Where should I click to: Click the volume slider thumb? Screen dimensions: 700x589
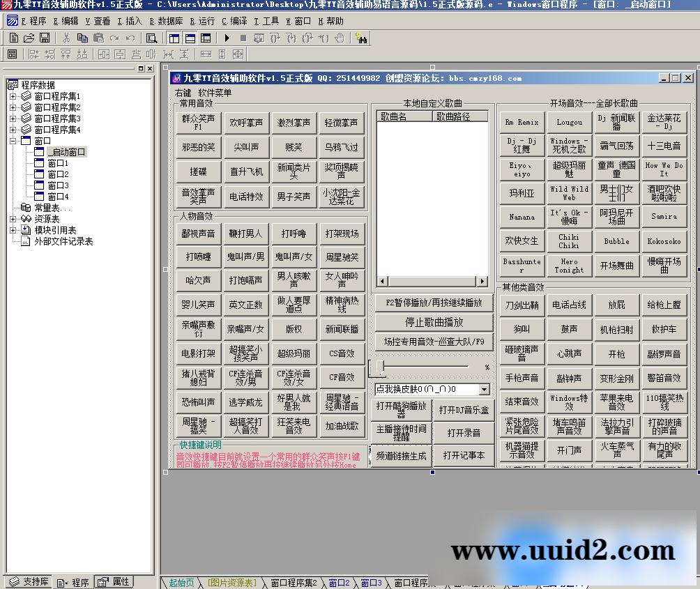click(x=380, y=366)
